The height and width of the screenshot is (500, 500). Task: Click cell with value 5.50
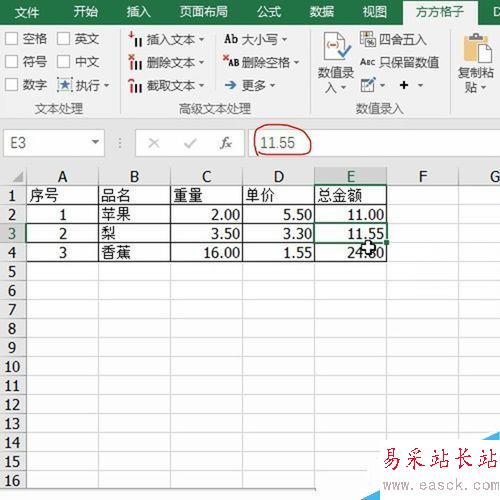[x=278, y=214]
